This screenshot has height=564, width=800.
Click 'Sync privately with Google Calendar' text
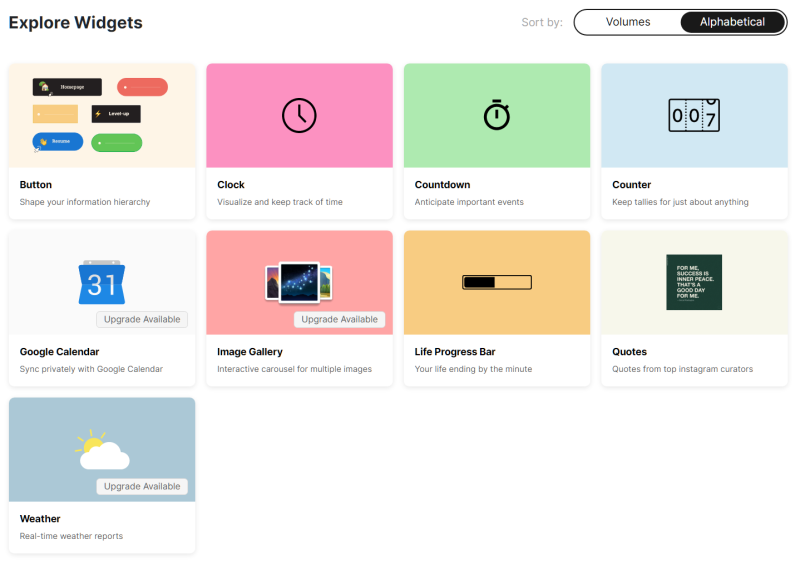point(91,369)
